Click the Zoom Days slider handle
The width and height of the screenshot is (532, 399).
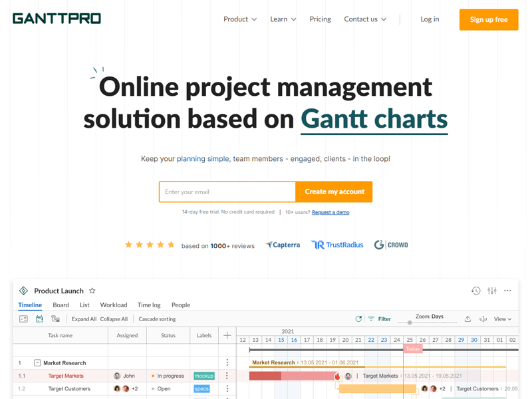pyautogui.click(x=410, y=323)
